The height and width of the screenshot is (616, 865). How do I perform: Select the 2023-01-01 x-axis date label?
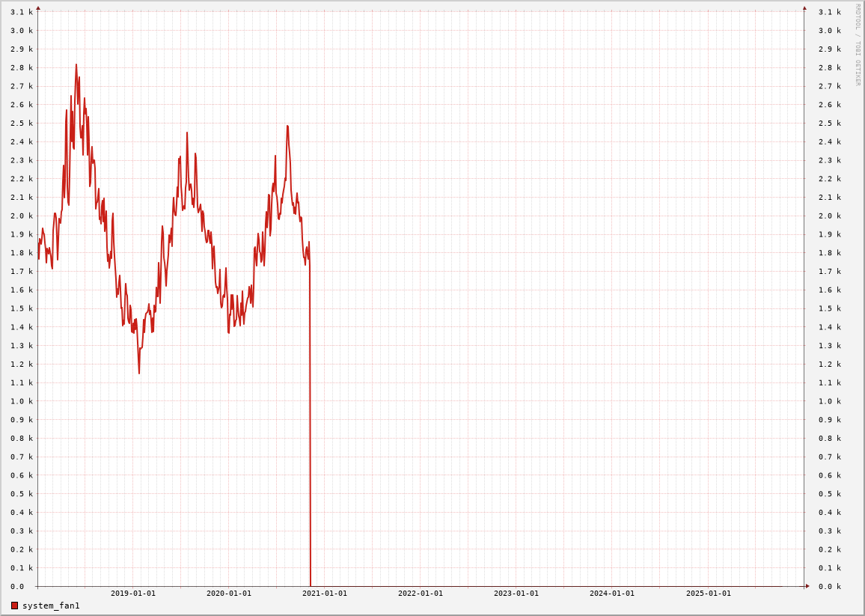(516, 594)
